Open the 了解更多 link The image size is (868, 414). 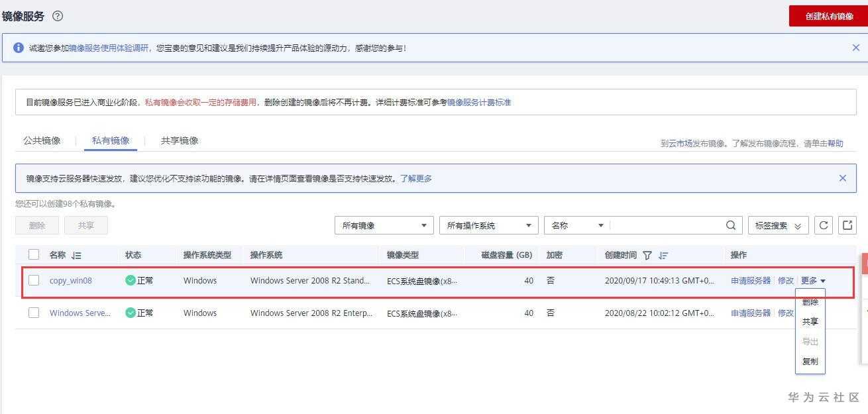coord(416,179)
